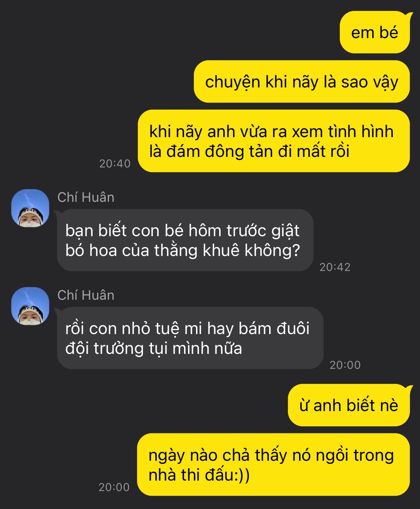Viewport: 420px width, 509px height.
Task: Click the words 'bó hoa của thằng khuê không?'
Action: pyautogui.click(x=183, y=250)
